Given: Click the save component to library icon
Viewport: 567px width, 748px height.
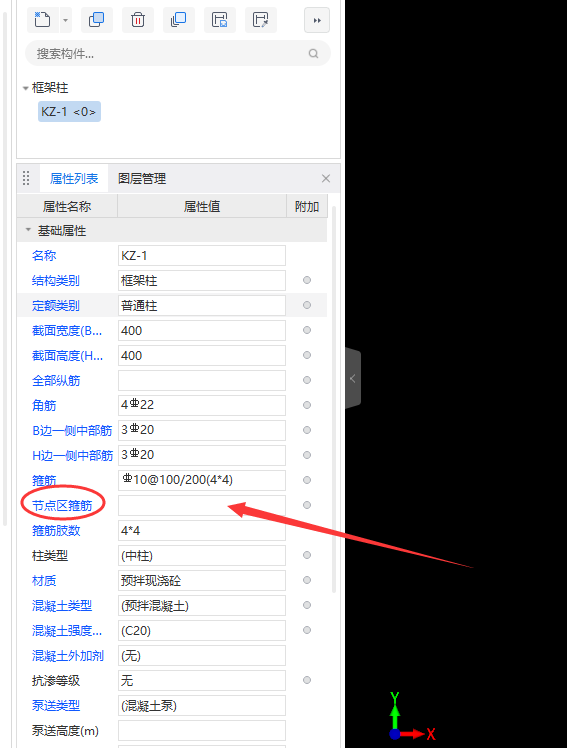Looking at the screenshot, I should pos(220,20).
